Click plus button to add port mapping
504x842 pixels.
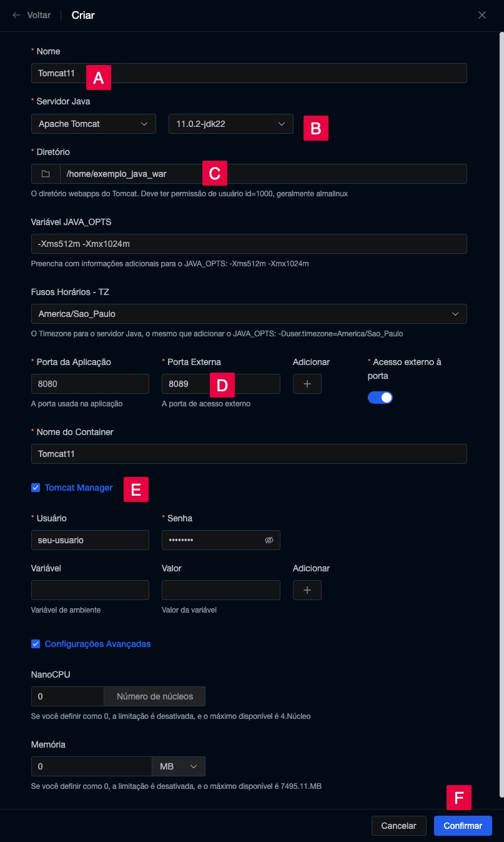pyautogui.click(x=307, y=384)
